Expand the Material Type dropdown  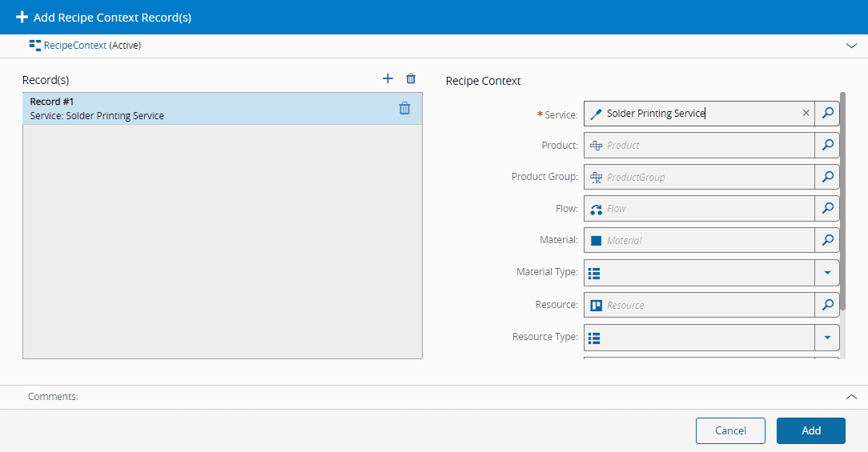coord(827,273)
